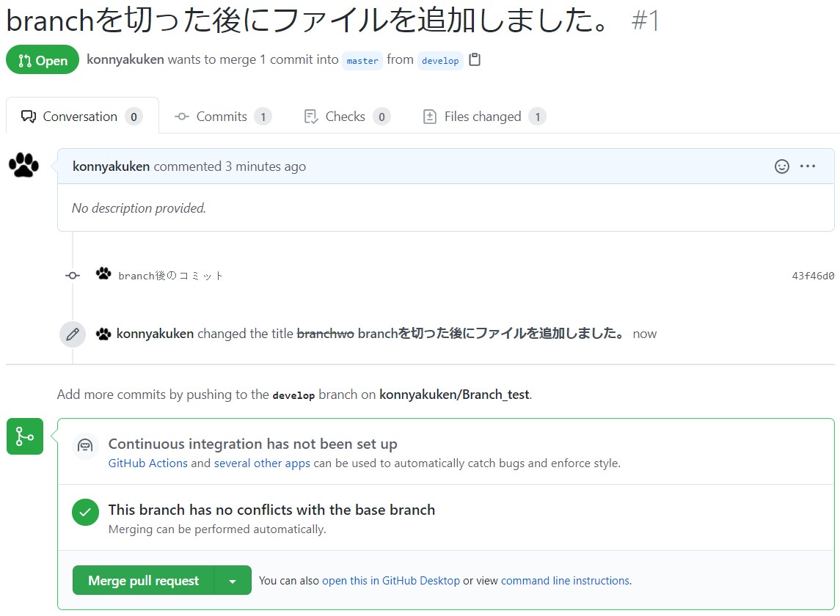Viewport: 840px width, 616px height.
Task: Click the No description provided text
Action: click(x=139, y=208)
